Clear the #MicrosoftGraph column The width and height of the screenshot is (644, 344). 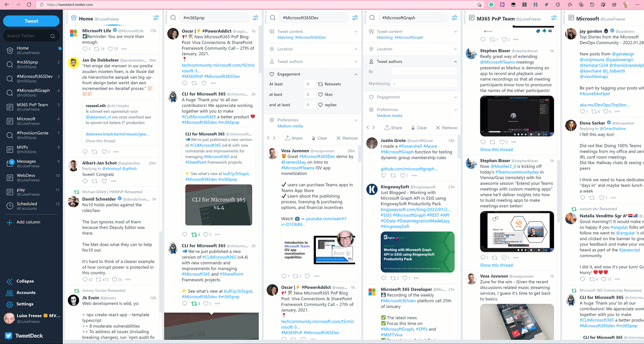click(x=419, y=128)
